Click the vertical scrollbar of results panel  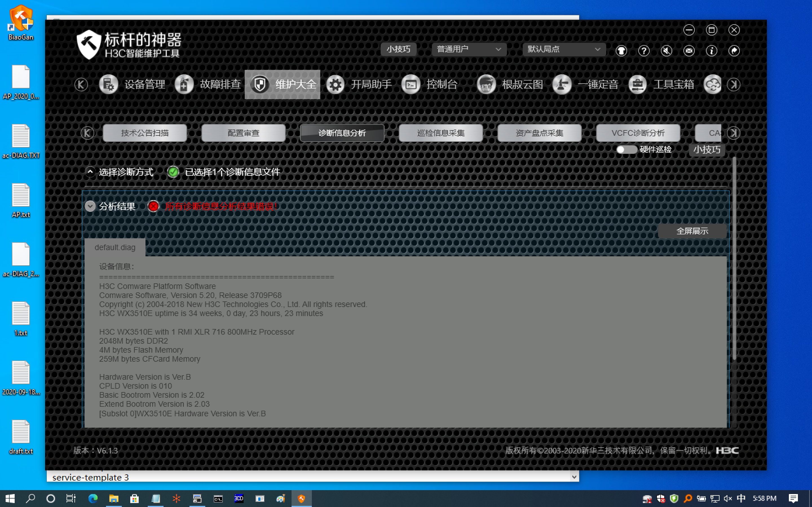coord(734,258)
